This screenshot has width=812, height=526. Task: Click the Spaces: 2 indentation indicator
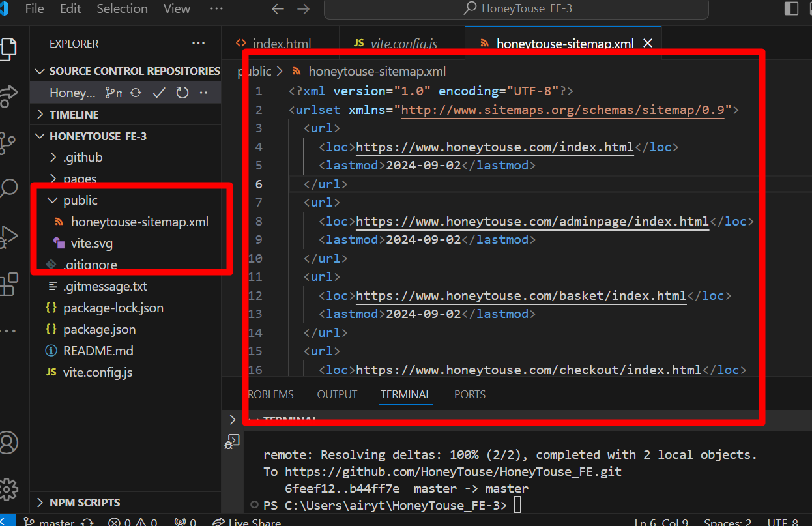pos(727,522)
